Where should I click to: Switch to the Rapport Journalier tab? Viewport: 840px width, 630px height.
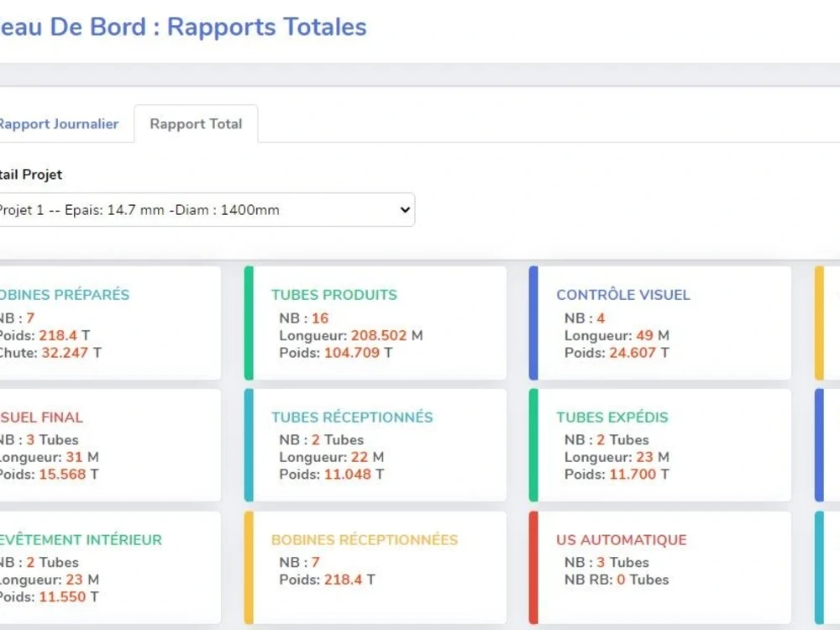(x=58, y=123)
